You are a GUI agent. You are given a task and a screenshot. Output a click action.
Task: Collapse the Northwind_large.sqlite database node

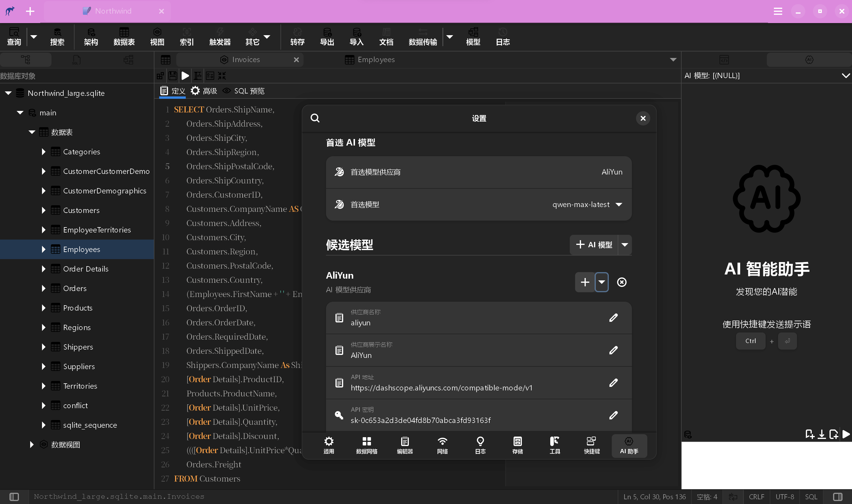(8, 93)
